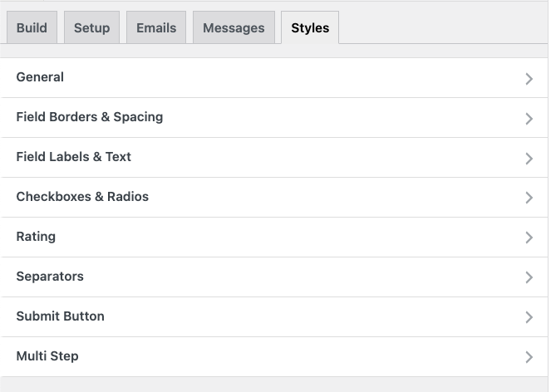Open the General styles label
This screenshot has width=551, height=392.
pos(40,77)
